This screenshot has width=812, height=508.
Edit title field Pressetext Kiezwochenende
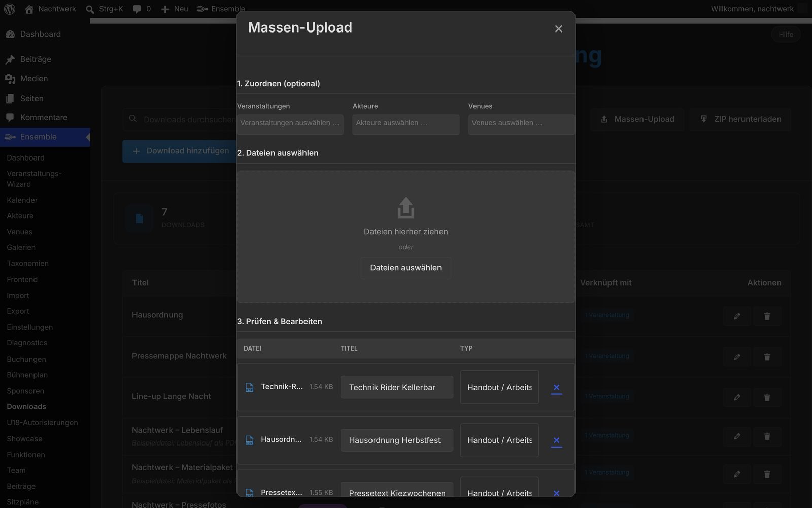(396, 490)
